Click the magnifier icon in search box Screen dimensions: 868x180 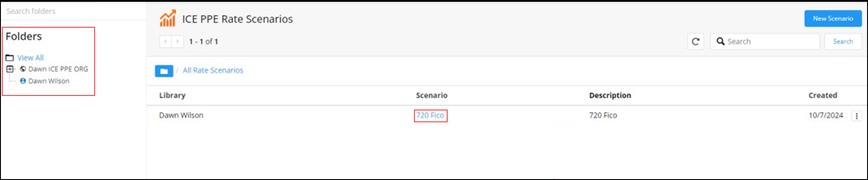pos(721,41)
